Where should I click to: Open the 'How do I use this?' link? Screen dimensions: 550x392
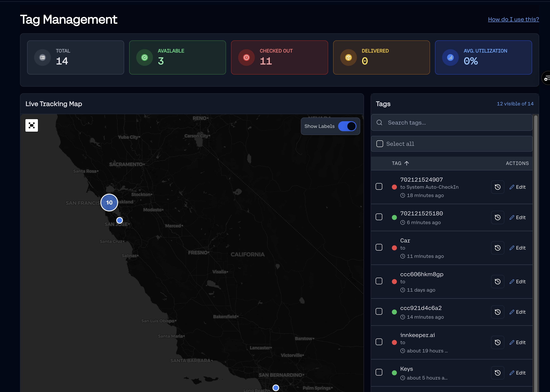pos(513,19)
